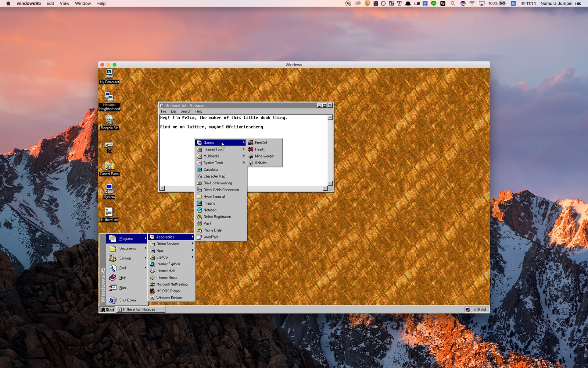Screen dimensions: 588x368
Task: Expand Internet Tools submenu
Action: (221, 149)
